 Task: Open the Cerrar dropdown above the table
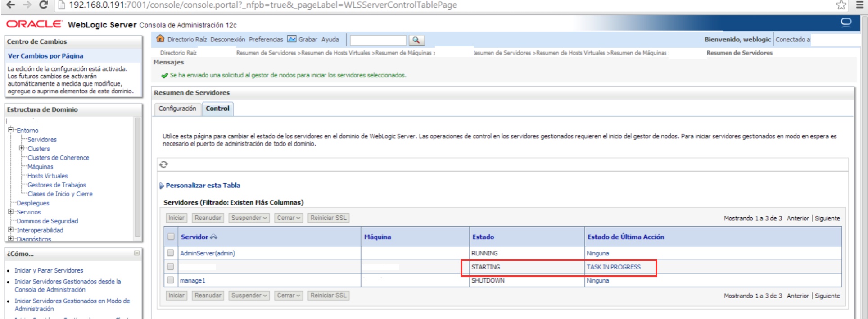[289, 218]
